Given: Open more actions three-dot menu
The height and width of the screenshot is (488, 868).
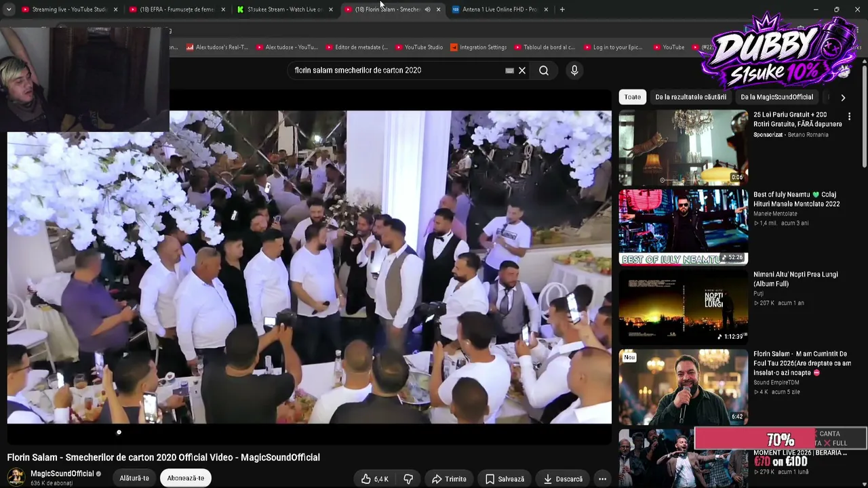Looking at the screenshot, I should point(602,479).
